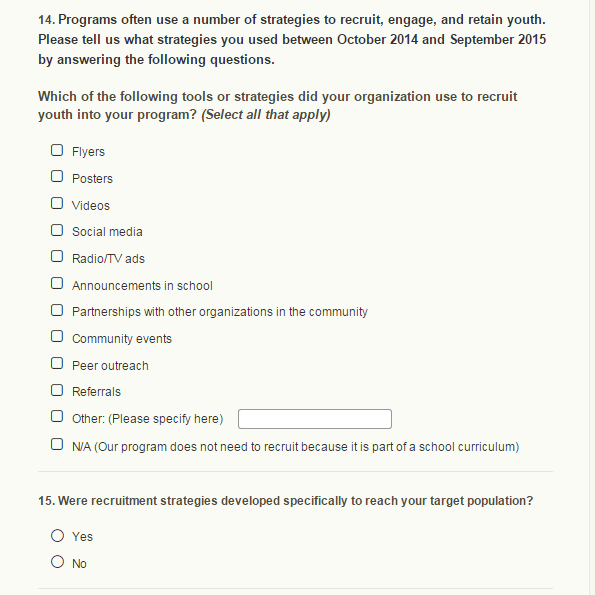Screen dimensions: 595x595
Task: Choose Yes for question 15
Action: tap(57, 536)
